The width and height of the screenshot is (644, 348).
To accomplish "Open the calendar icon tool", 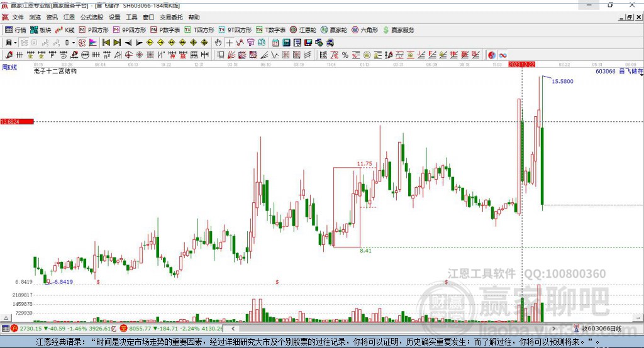I will pos(275,43).
